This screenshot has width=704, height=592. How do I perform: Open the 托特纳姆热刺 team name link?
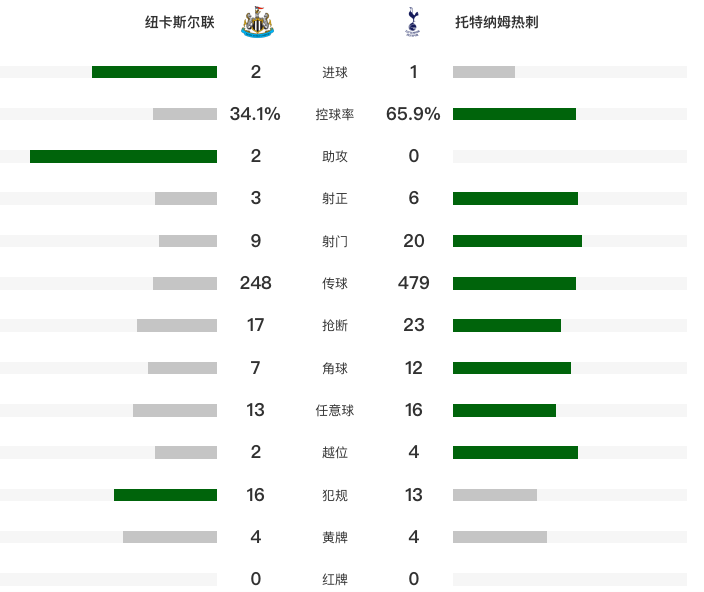coord(497,22)
